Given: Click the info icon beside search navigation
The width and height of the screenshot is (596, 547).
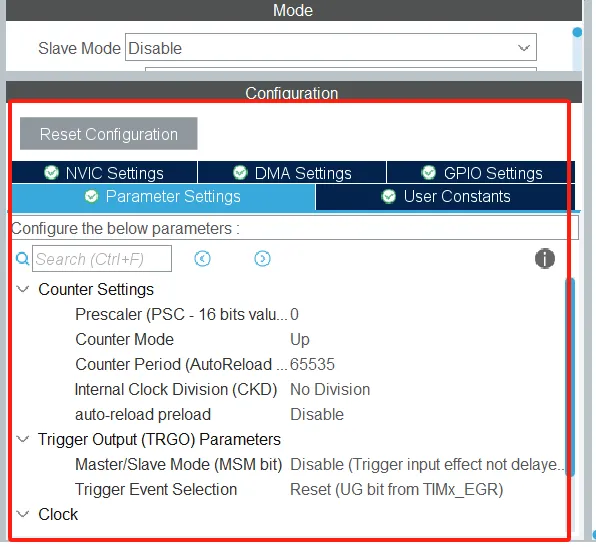Looking at the screenshot, I should [x=545, y=258].
